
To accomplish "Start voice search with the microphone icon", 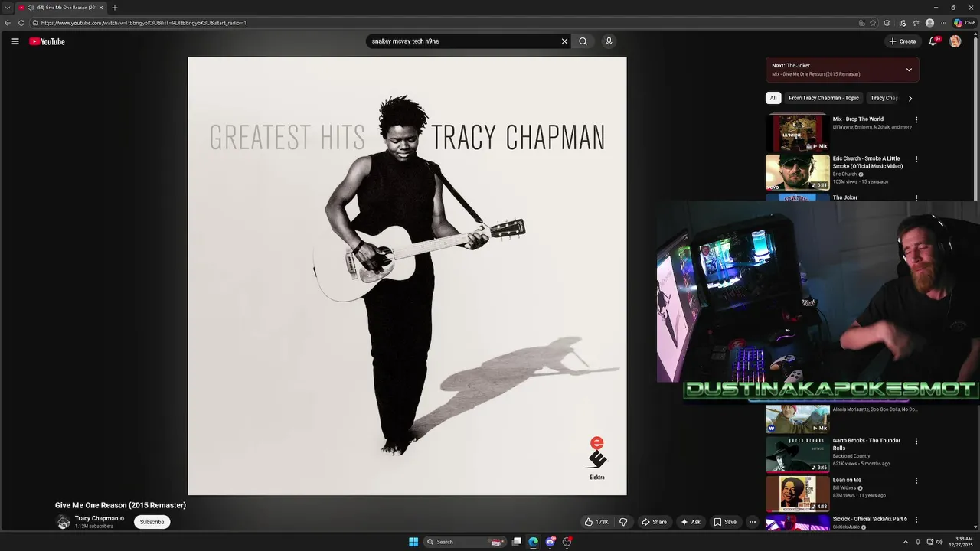I will point(609,41).
